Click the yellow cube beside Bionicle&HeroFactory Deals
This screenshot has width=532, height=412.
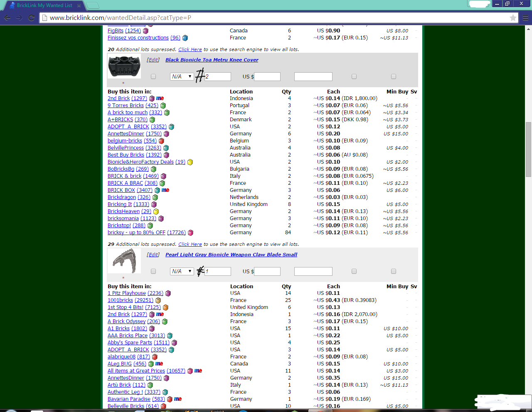point(190,162)
